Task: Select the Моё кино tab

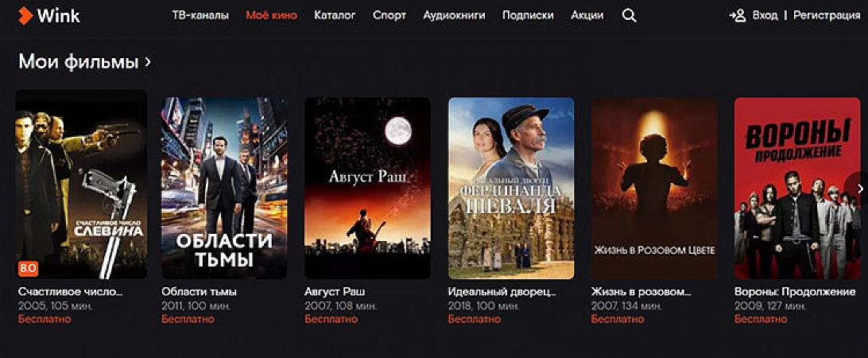Action: [x=271, y=16]
